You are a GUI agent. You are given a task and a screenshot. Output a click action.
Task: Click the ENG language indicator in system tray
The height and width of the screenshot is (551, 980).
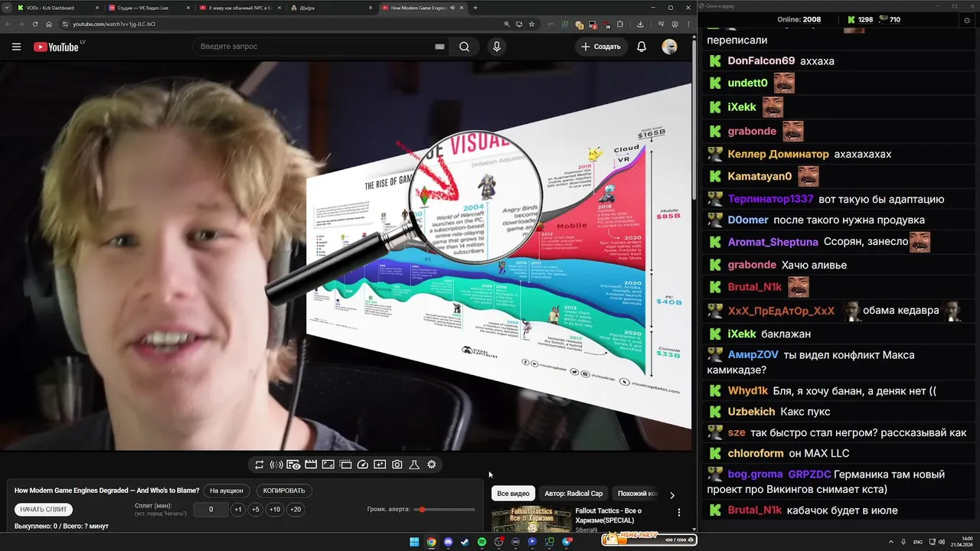coord(918,542)
